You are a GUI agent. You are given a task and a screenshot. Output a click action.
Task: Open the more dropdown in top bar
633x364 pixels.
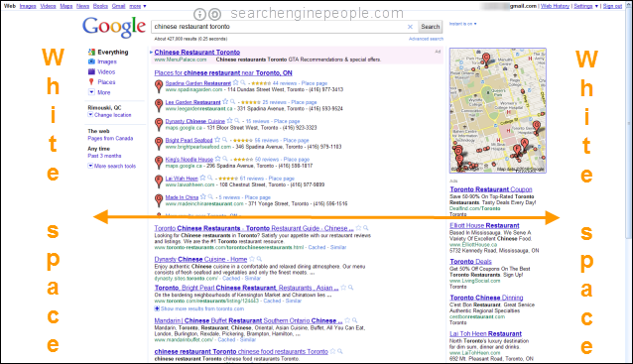(x=138, y=6)
